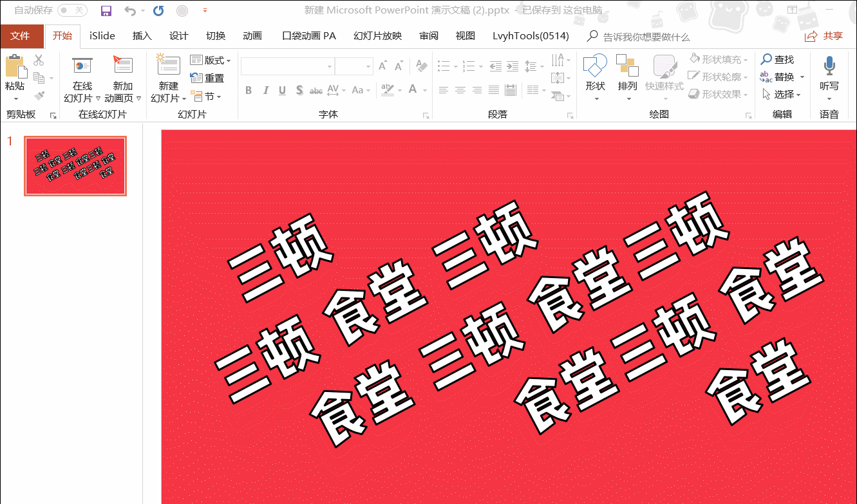Select slide 1 thumbnail in the panel
The image size is (857, 504).
click(75, 166)
